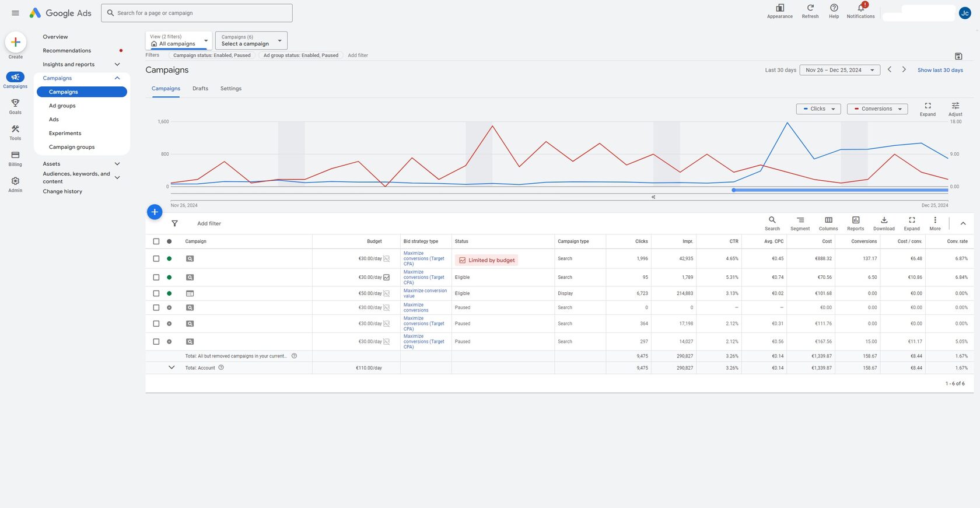Viewport: 980px width, 508px height.
Task: Open the Notifications bell icon
Action: tap(860, 8)
